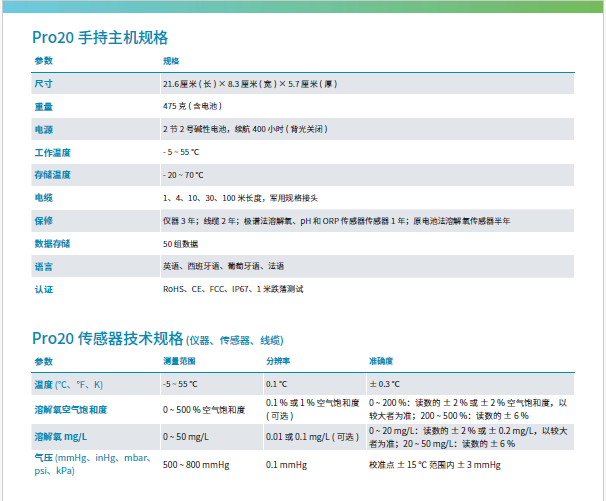Click the heading 'Pro20 传感器技术规格'

[x=107, y=338]
